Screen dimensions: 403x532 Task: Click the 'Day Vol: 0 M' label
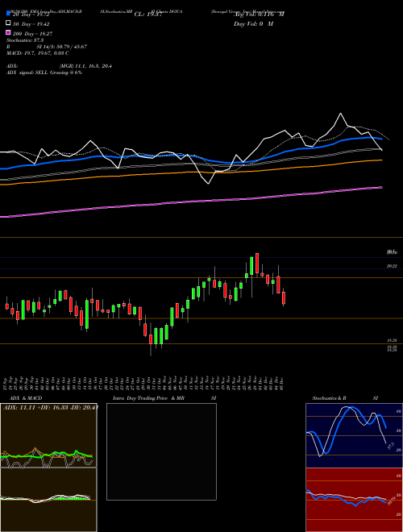coord(254,24)
